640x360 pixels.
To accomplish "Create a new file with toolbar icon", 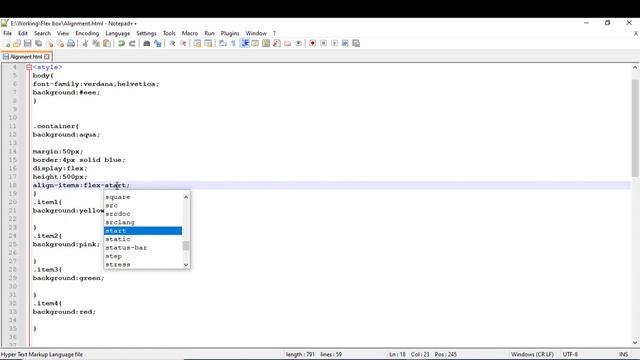I will [x=7, y=43].
